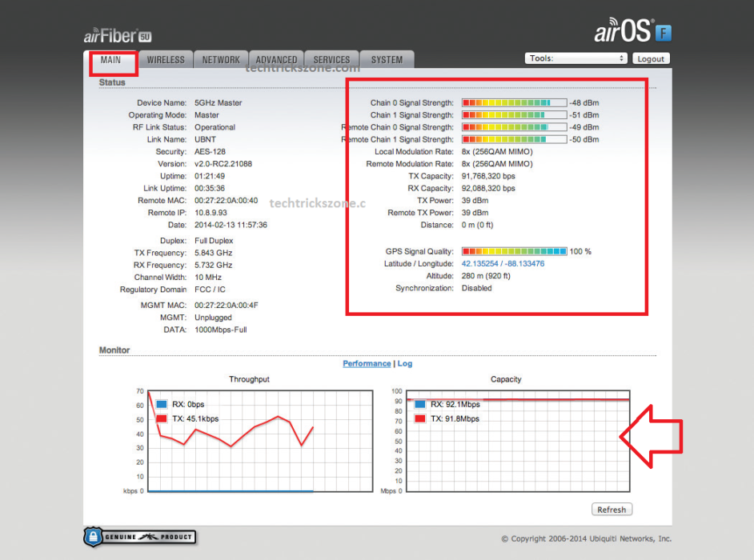Click the red TX legend square in Throughput
Screen dimensions: 754x560
161,418
